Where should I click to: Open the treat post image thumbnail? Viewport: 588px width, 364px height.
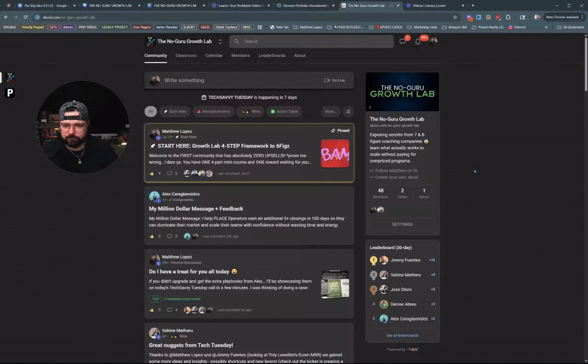tap(335, 285)
